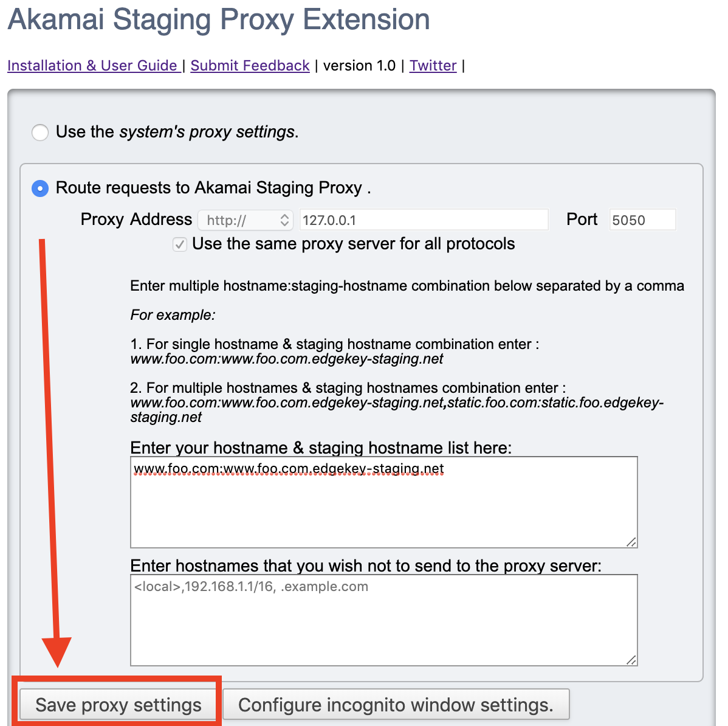Toggle "Use the same proxy server for all protocols"

[179, 244]
